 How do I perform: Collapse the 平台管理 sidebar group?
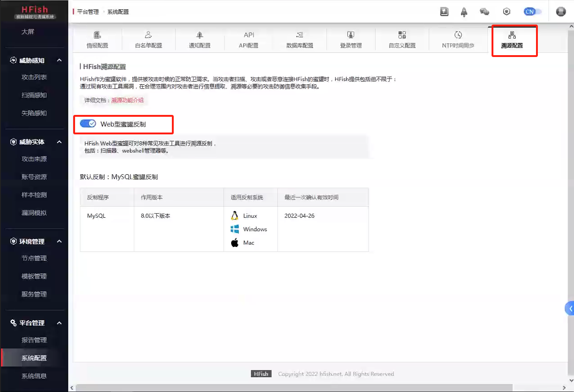[59, 323]
